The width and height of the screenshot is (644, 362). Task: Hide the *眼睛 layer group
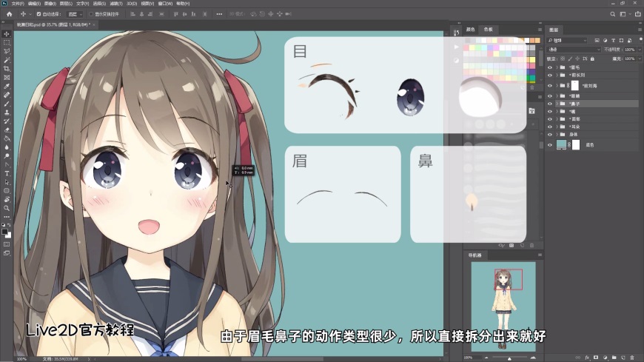[550, 96]
